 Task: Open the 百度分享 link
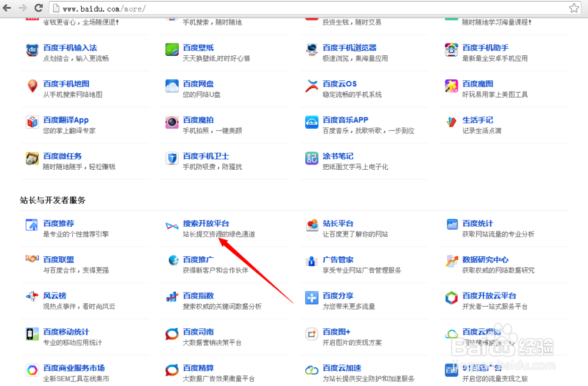click(338, 296)
